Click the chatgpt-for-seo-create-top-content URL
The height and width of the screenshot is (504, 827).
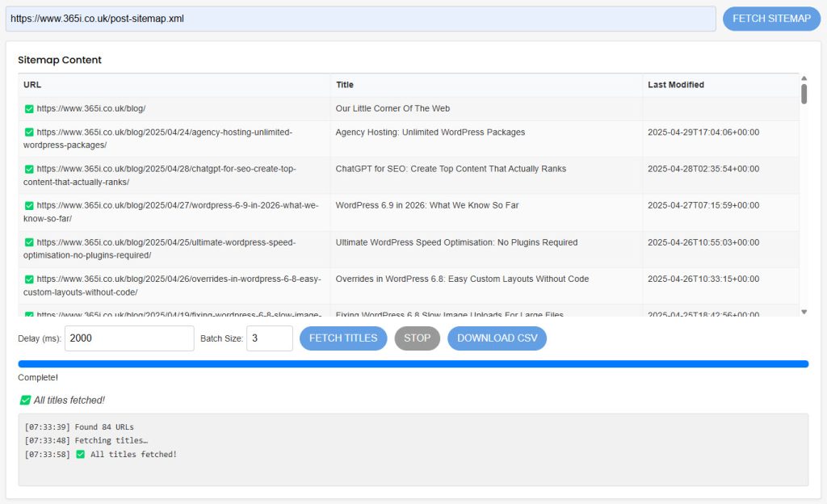[x=159, y=175]
